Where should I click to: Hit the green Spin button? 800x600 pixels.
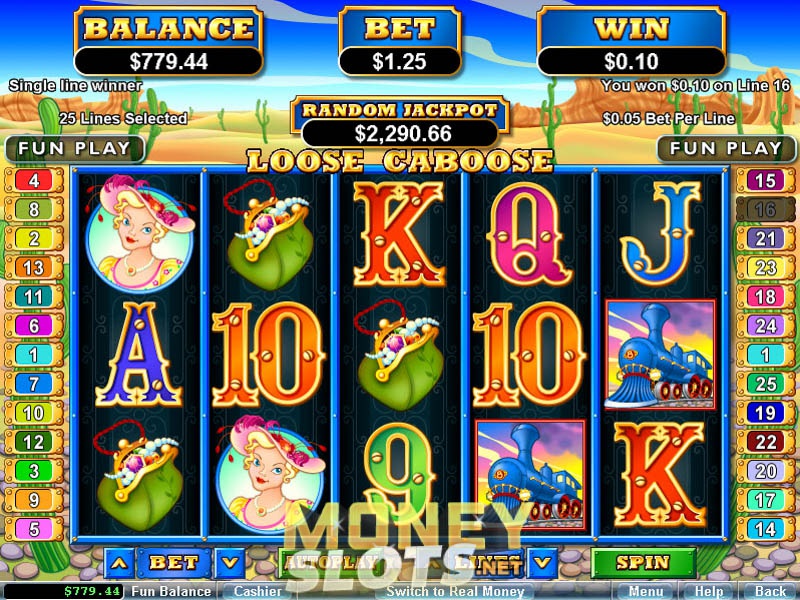tap(643, 562)
